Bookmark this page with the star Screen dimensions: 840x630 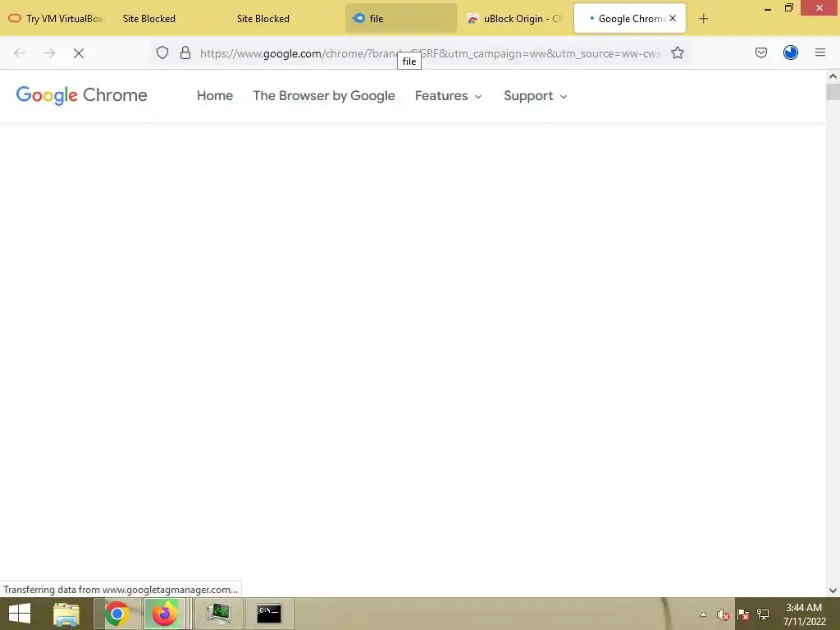678,52
